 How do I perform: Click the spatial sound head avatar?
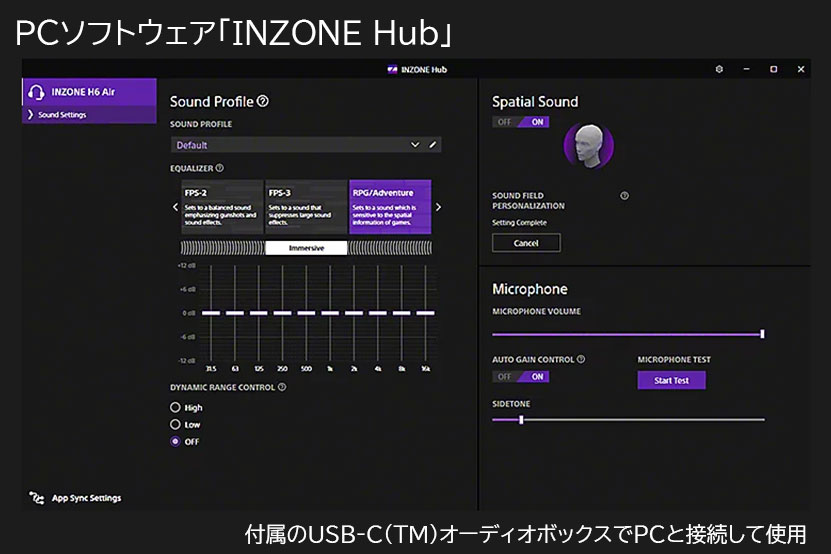click(x=588, y=146)
